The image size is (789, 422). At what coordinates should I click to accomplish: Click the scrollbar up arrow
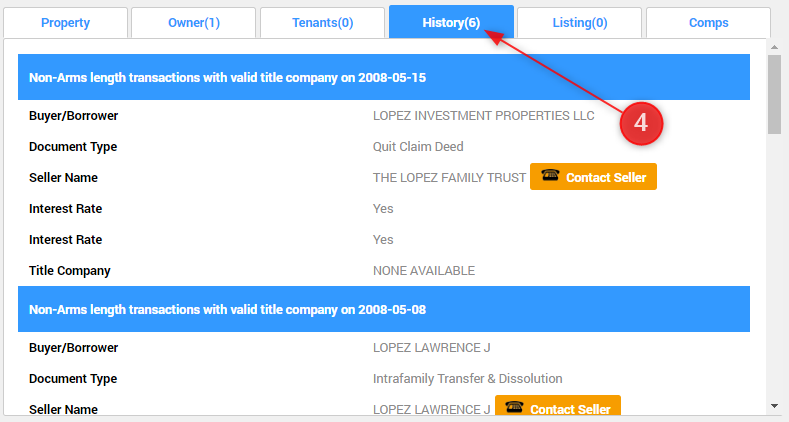point(774,48)
